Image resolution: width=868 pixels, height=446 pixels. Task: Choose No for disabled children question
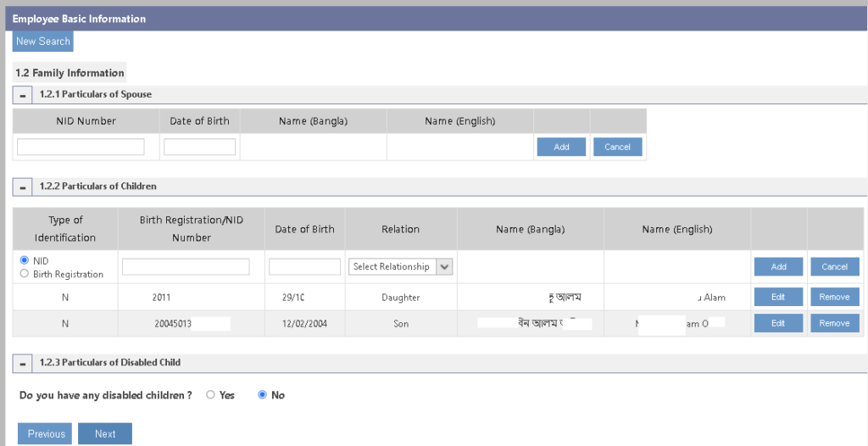click(x=262, y=395)
